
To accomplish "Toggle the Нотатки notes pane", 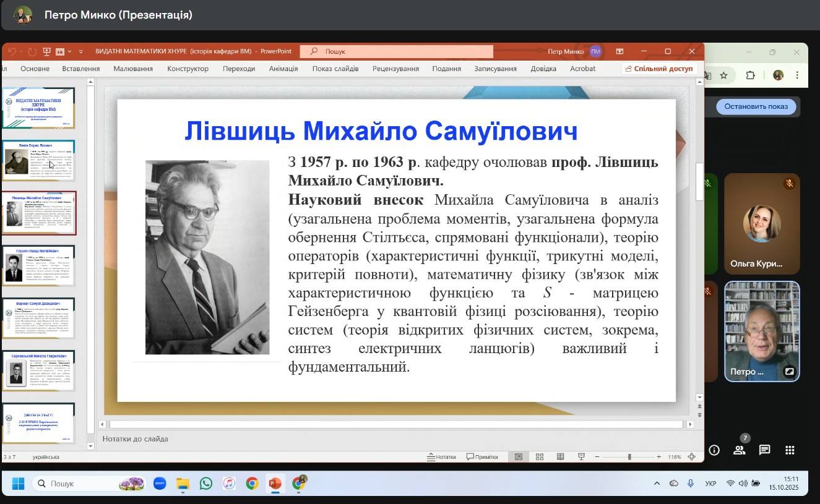I will pos(441,457).
